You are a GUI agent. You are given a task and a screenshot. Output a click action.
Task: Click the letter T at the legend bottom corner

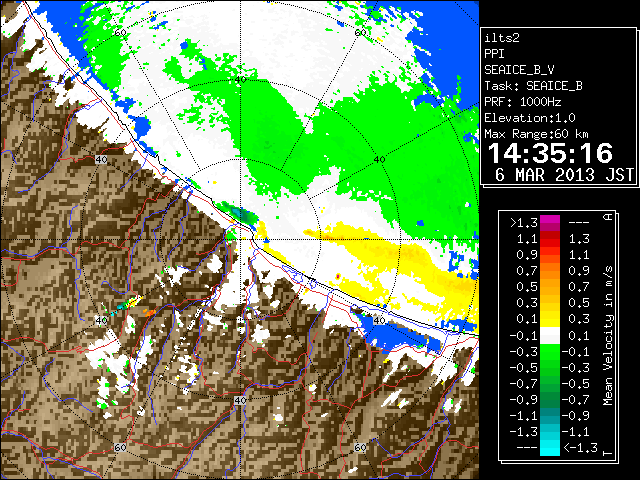(608, 453)
